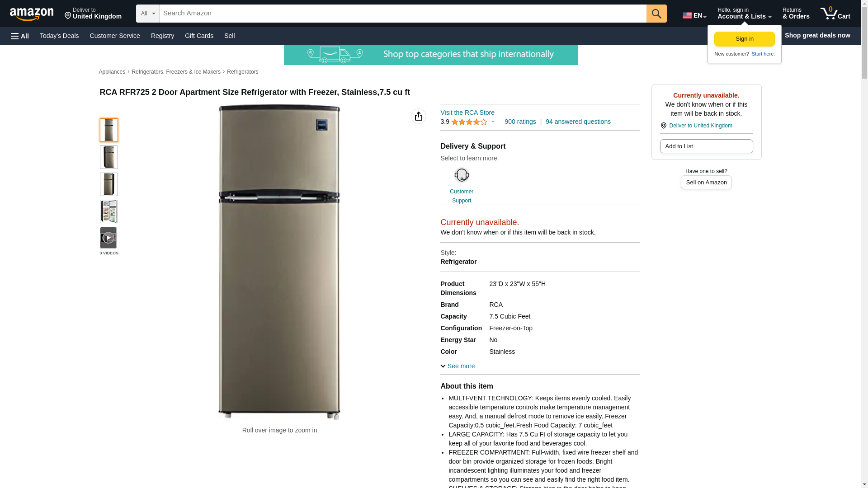The width and height of the screenshot is (868, 488).
Task: Click the Amazon logo
Action: pyautogui.click(x=32, y=14)
